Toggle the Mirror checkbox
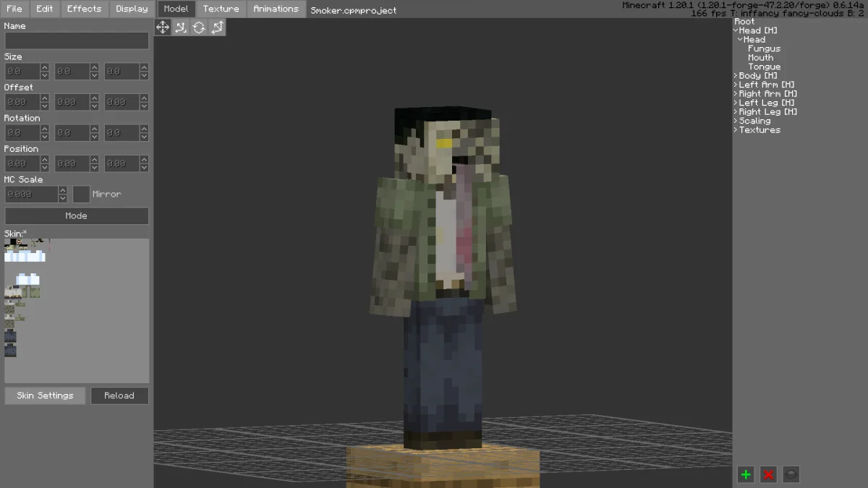This screenshot has height=488, width=868. pos(81,194)
